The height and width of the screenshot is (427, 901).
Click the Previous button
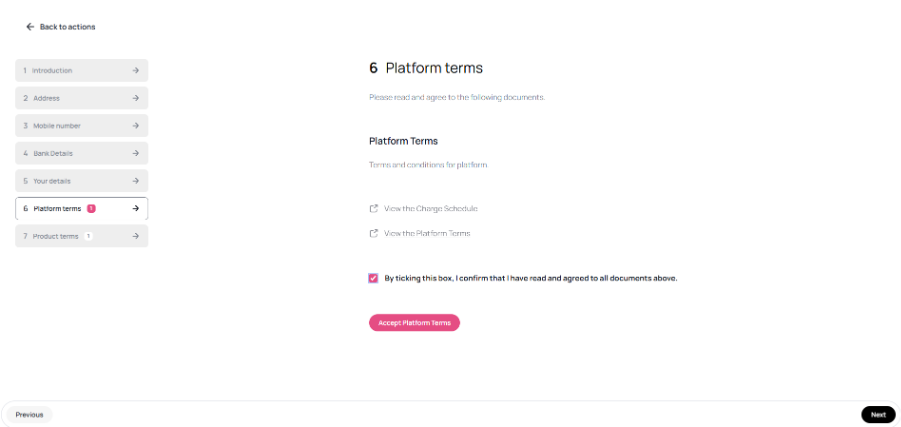point(29,414)
